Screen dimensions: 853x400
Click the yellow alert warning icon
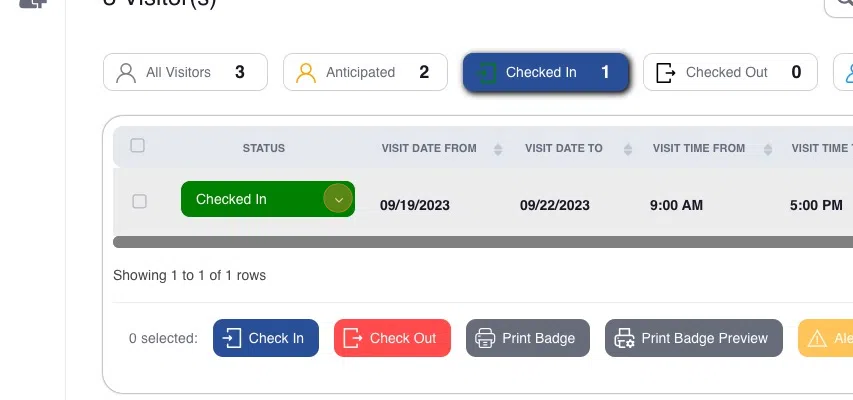coord(816,339)
